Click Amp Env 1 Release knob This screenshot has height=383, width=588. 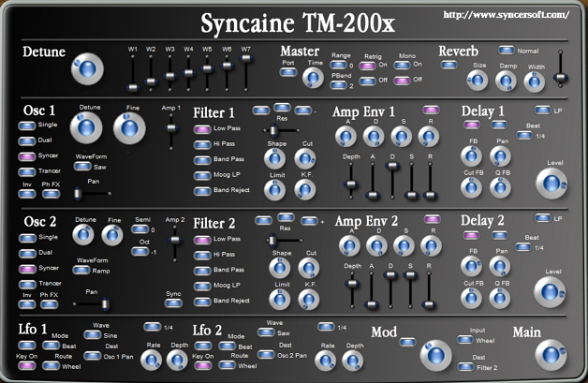[x=429, y=137]
